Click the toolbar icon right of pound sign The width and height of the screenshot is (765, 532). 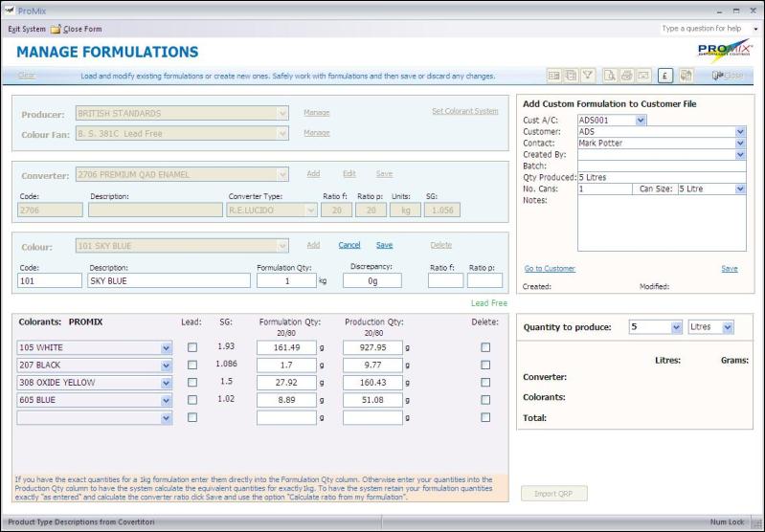686,76
